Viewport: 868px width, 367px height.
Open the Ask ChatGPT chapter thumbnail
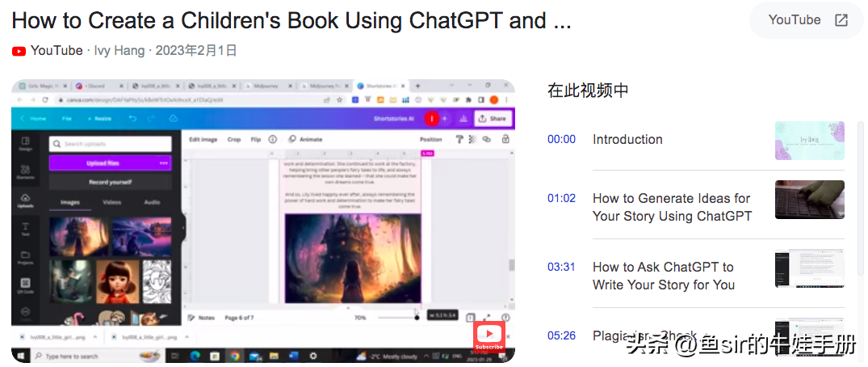pos(809,268)
